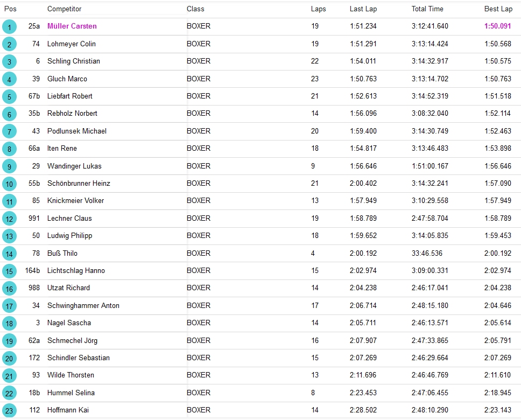521x420 pixels.
Task: Select position 16 circle badge
Action: 9,289
